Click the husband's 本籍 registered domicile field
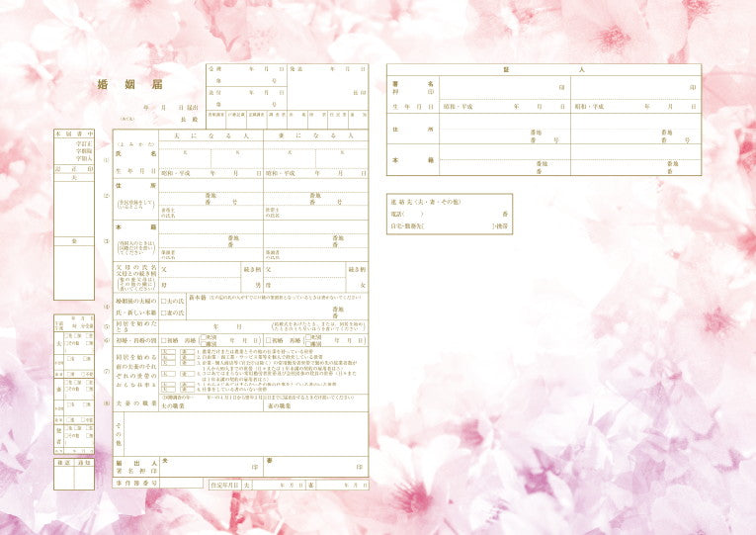 pyautogui.click(x=210, y=228)
